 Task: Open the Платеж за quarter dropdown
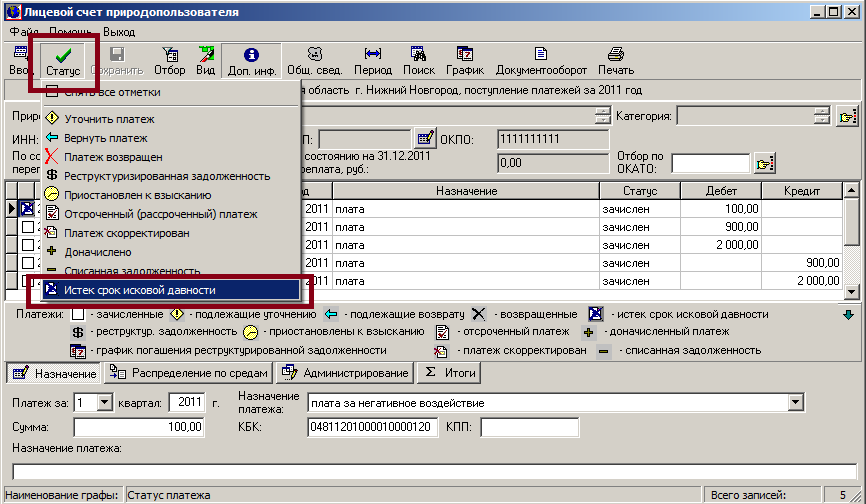point(106,402)
